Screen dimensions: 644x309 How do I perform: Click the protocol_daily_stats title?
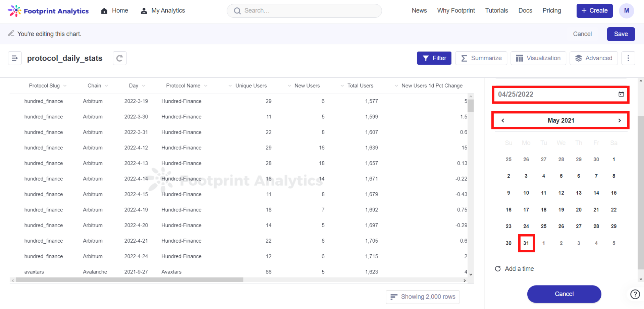tap(65, 58)
